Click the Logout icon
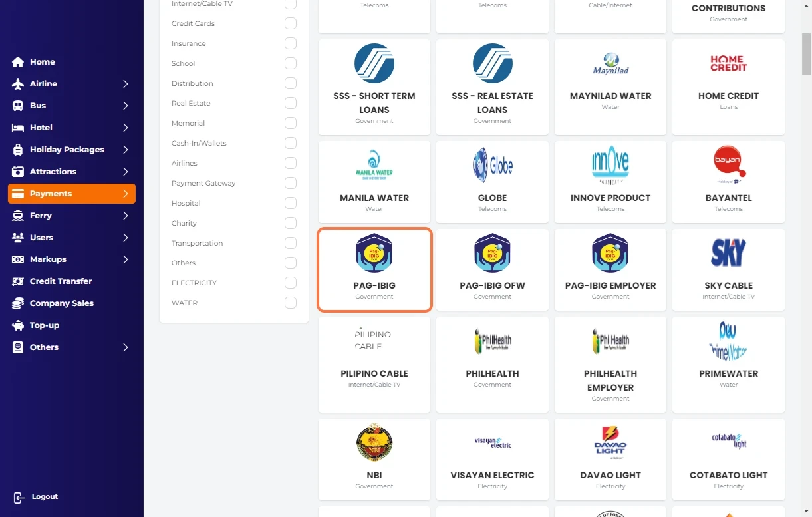The width and height of the screenshot is (812, 517). pos(19,497)
